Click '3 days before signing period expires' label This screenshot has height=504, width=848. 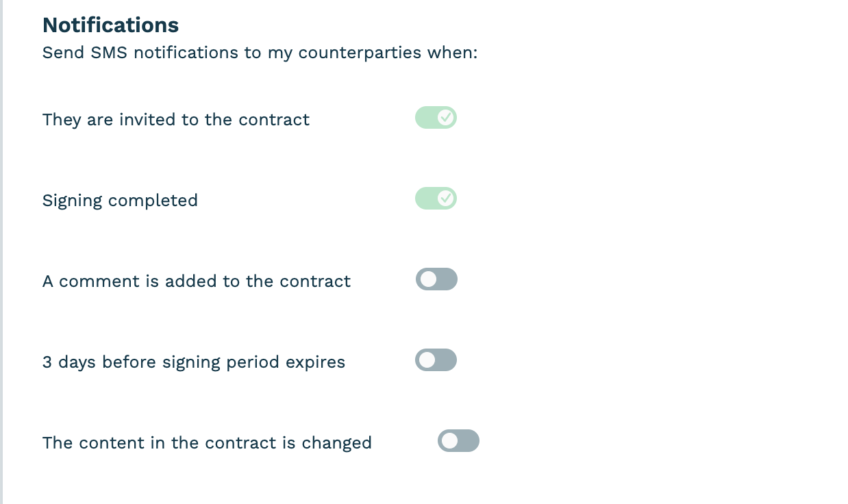tap(194, 362)
